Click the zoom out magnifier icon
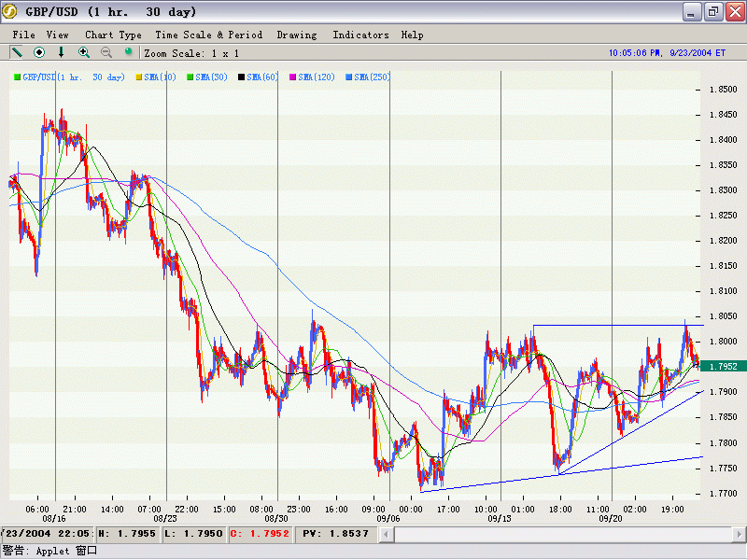 tap(106, 53)
